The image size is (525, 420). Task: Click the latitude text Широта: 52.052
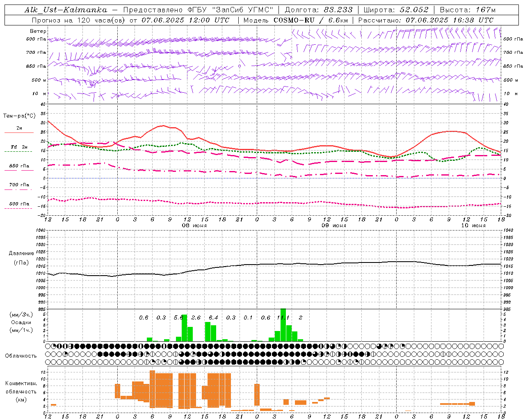[x=396, y=10]
